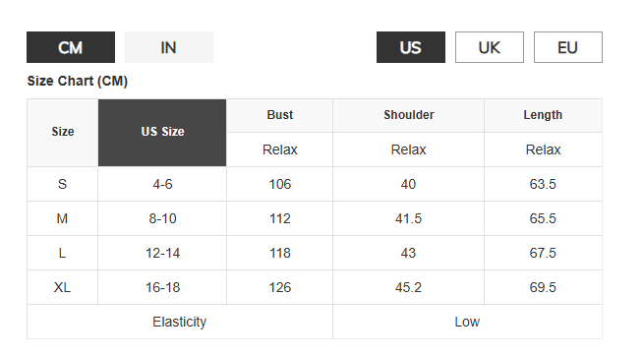Select the size M row label
The width and height of the screenshot is (644, 356).
[x=62, y=218]
